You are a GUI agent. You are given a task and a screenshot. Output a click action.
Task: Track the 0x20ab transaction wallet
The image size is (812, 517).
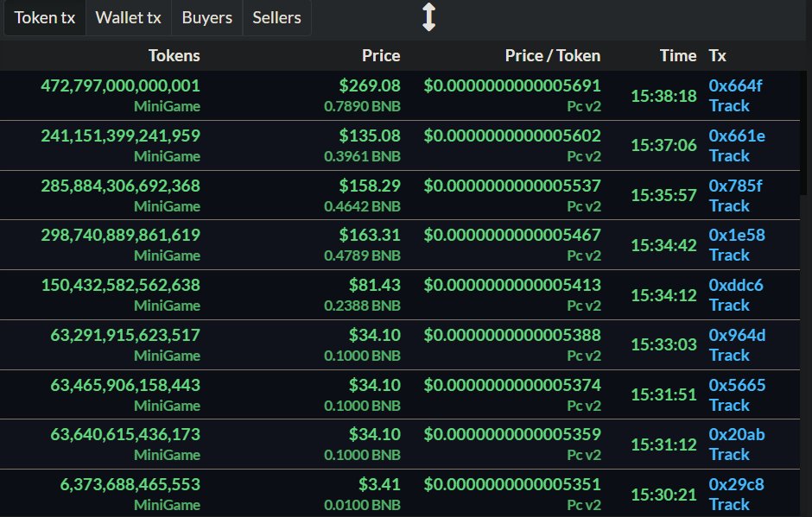click(x=729, y=454)
